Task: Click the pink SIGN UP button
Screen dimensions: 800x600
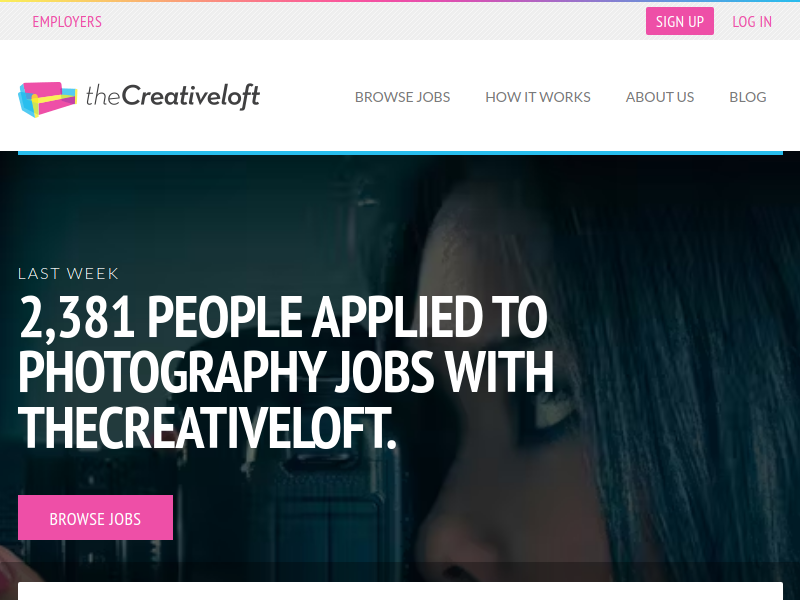Action: (x=680, y=21)
